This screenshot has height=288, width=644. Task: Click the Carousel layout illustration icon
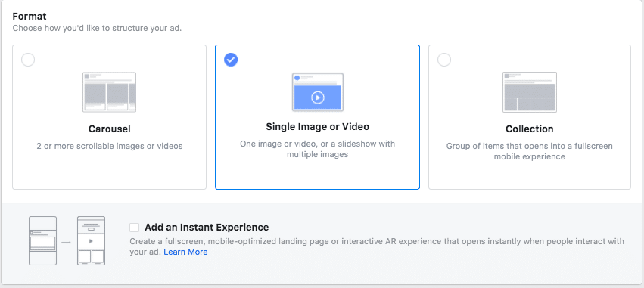point(109,92)
